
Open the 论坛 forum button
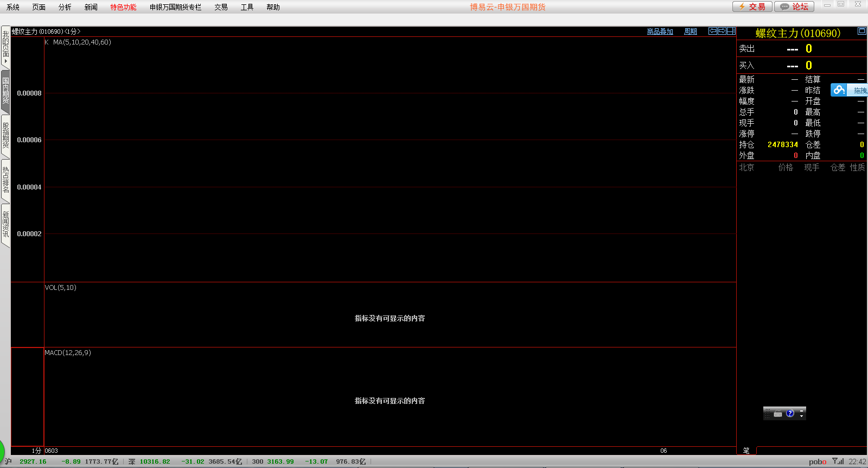pos(794,7)
